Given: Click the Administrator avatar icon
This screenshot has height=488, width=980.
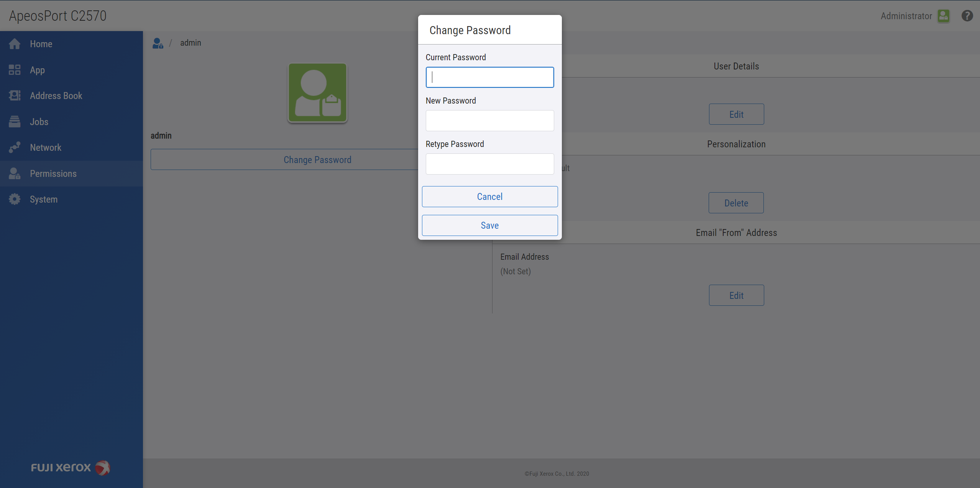Looking at the screenshot, I should point(943,16).
